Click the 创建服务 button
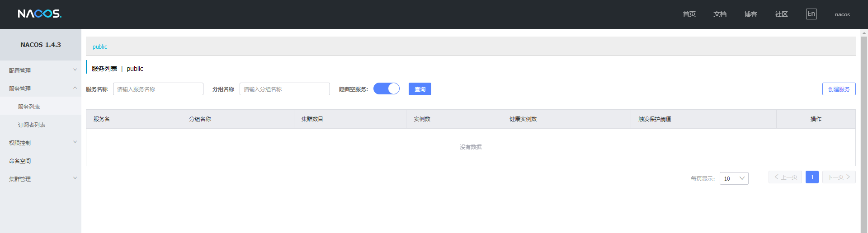868x233 pixels. point(839,89)
